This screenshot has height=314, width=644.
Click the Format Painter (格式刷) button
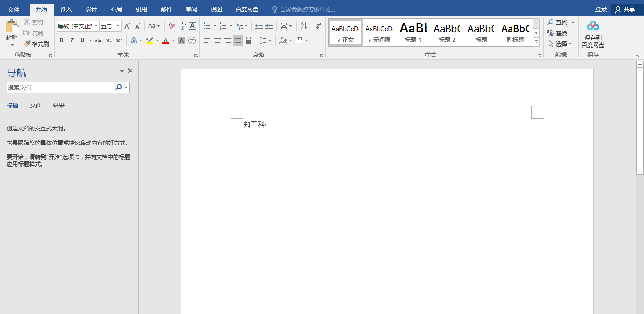point(36,44)
